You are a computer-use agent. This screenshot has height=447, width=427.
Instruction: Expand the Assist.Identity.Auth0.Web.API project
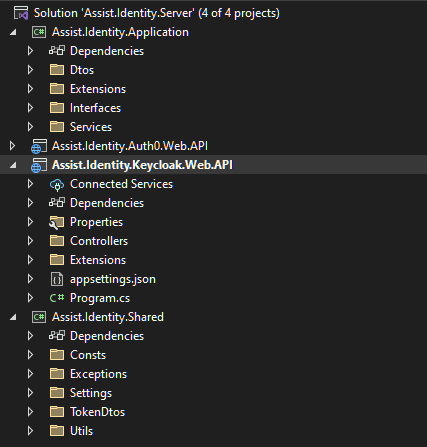pos(12,146)
